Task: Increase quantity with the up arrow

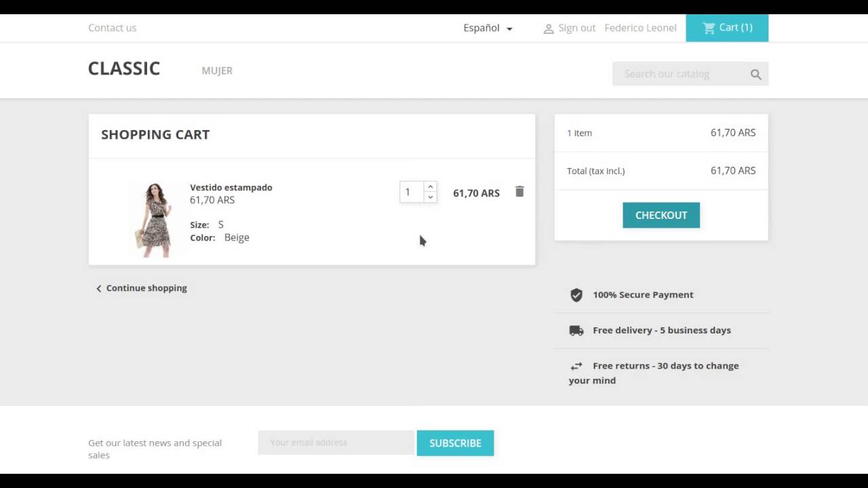Action: tap(430, 187)
